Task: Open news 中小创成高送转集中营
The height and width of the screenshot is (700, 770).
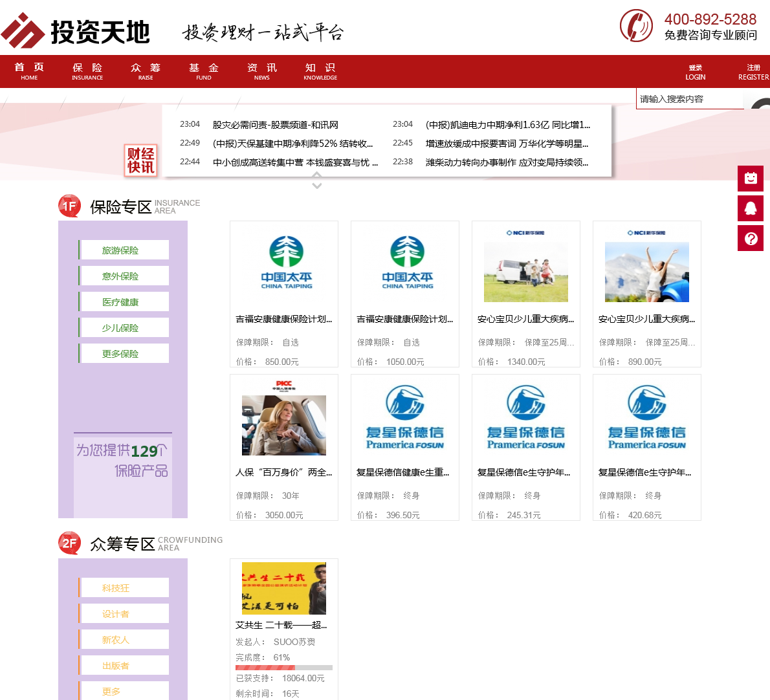Action: click(x=295, y=162)
